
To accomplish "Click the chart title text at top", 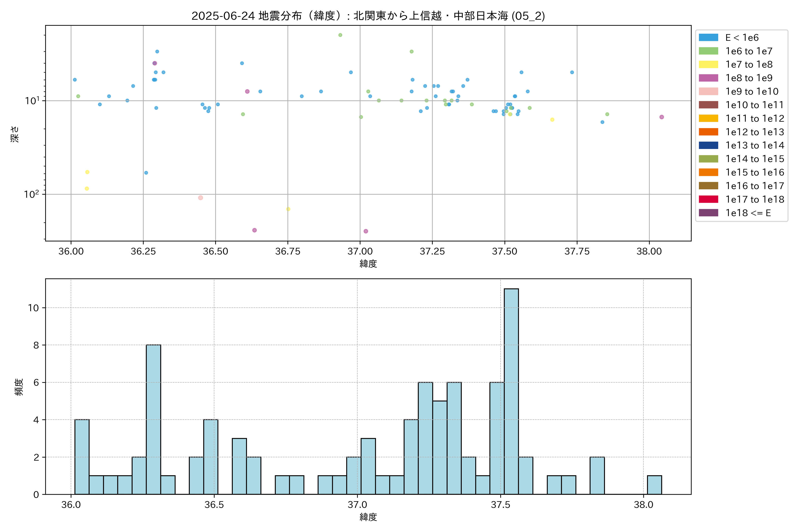I will [368, 16].
